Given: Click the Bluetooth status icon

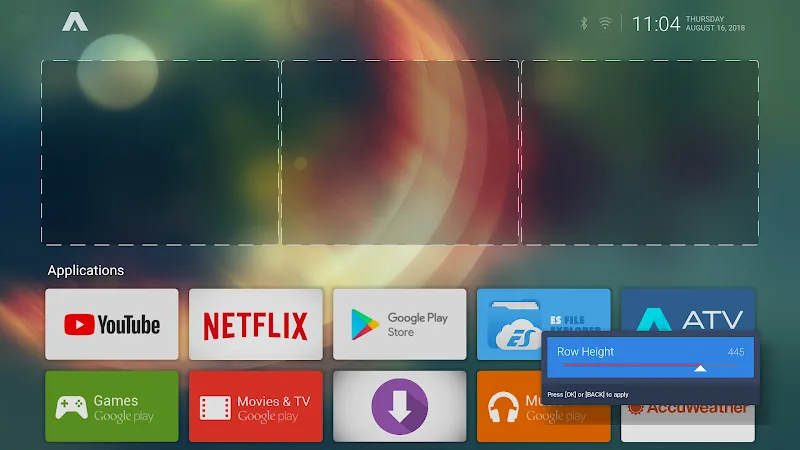Looking at the screenshot, I should pos(584,23).
